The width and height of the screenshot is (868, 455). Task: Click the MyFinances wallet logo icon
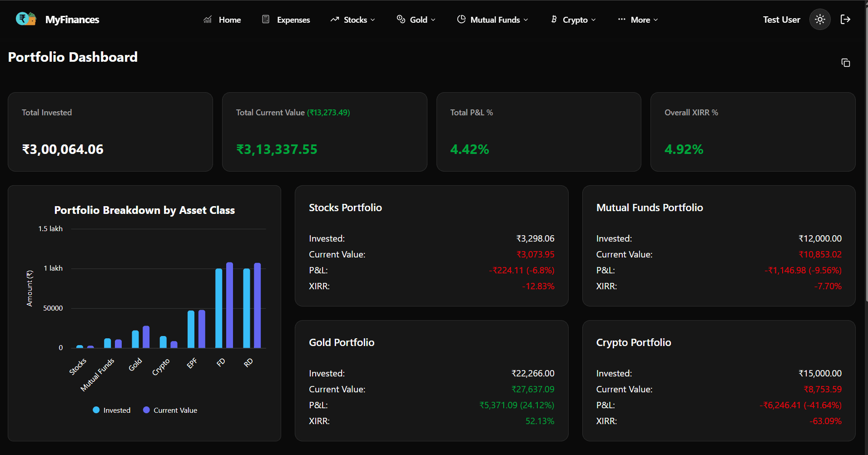[26, 19]
